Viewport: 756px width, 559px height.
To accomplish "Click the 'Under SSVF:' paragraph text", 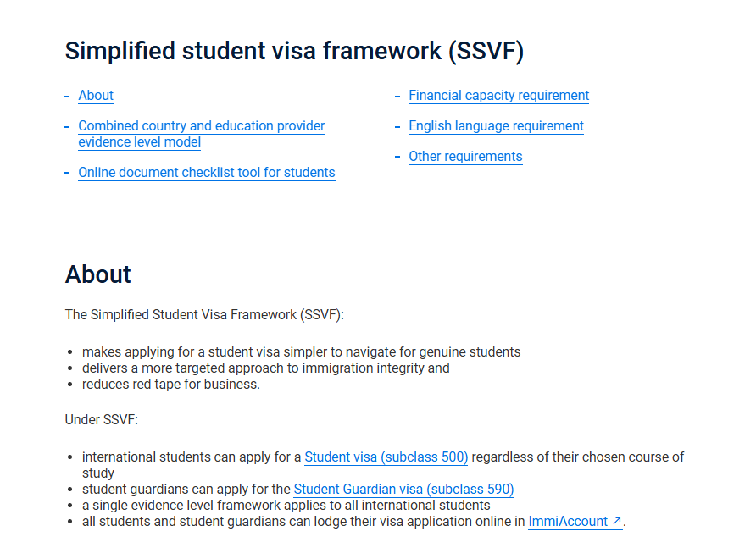I will [101, 420].
